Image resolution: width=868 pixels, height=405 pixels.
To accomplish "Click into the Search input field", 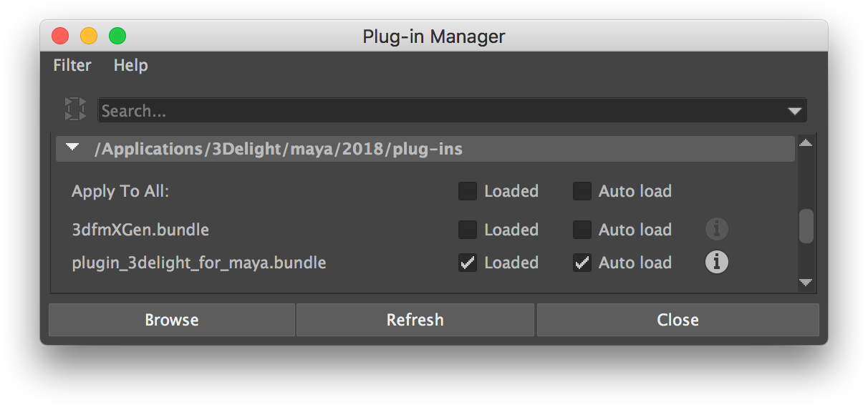I will click(x=430, y=111).
